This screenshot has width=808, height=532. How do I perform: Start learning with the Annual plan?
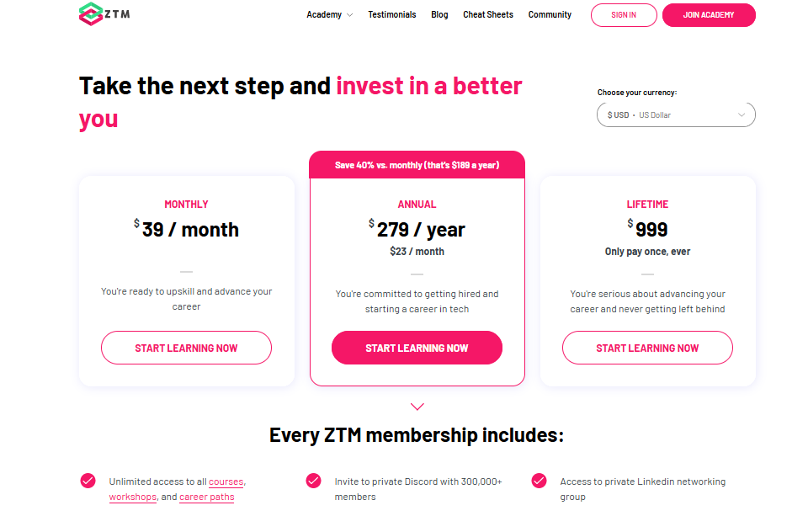[x=417, y=348]
